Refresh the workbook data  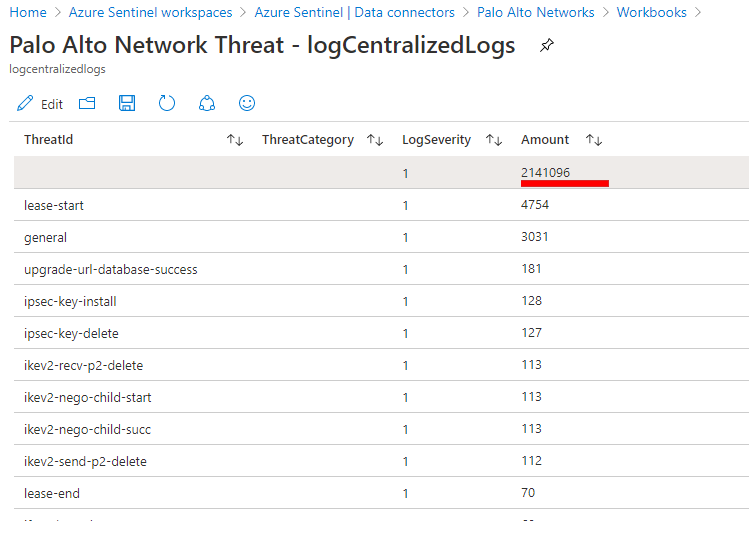(167, 103)
